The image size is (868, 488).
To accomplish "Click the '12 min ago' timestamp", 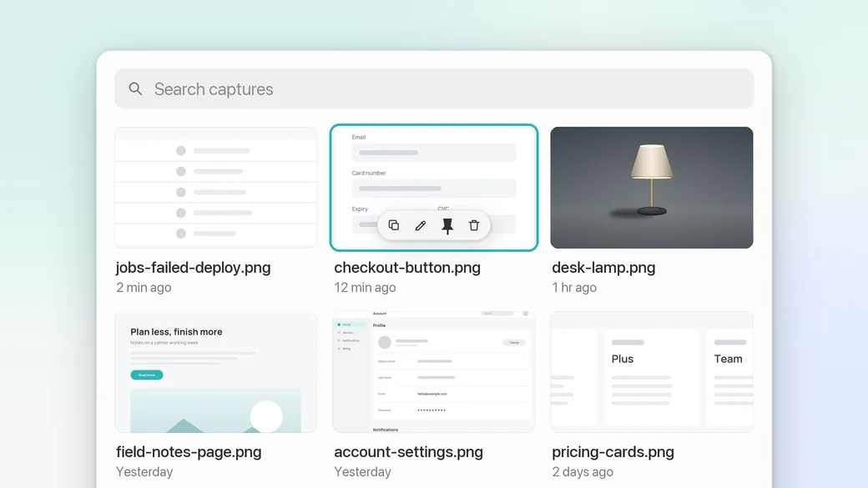I will click(x=365, y=288).
